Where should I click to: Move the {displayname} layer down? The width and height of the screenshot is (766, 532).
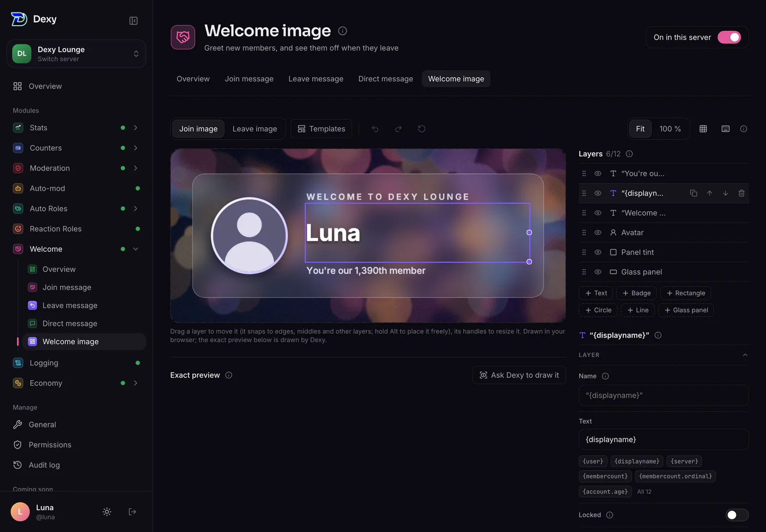(725, 193)
